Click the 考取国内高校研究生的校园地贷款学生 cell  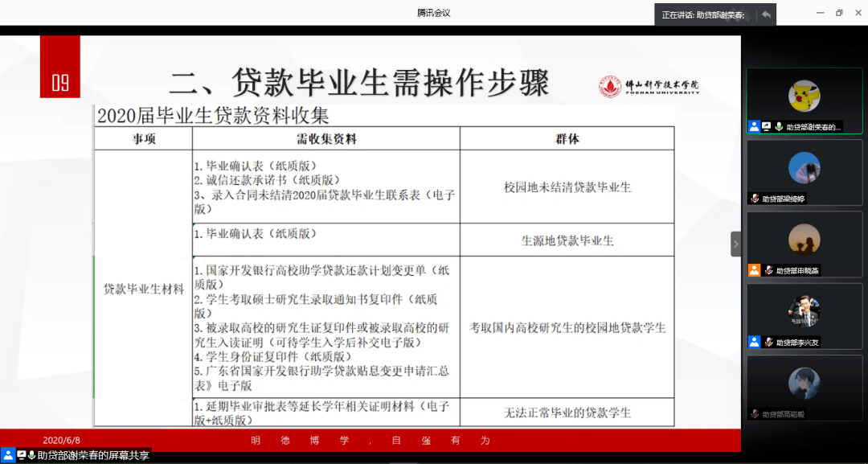[x=567, y=327]
